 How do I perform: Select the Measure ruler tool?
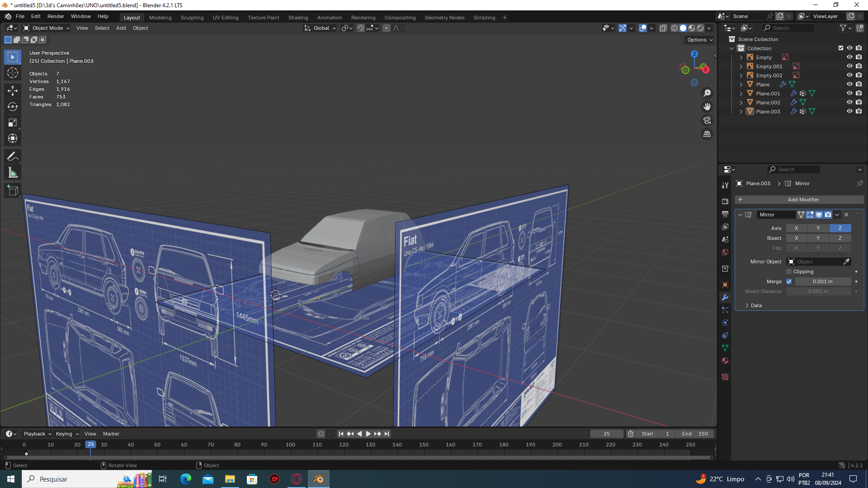13,173
